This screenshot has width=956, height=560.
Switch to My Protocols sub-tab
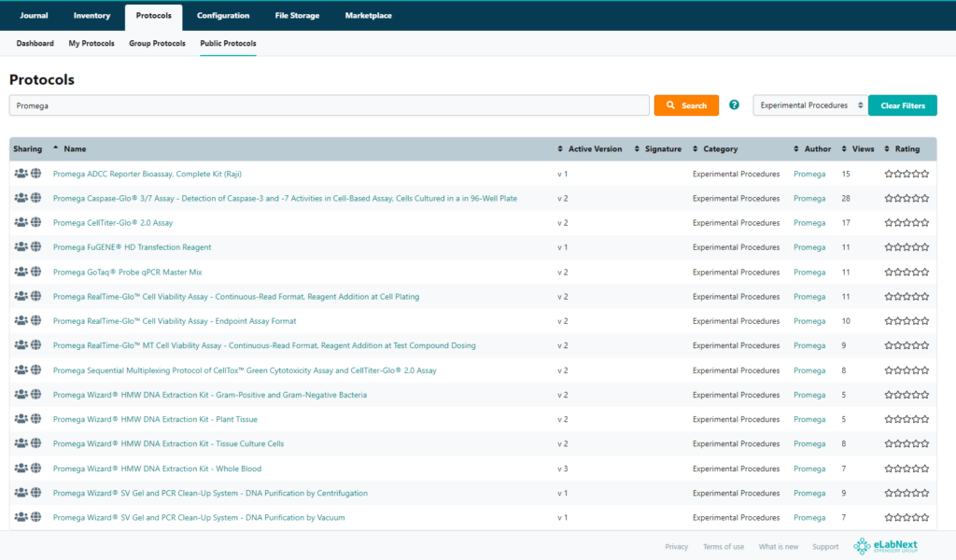(x=91, y=43)
